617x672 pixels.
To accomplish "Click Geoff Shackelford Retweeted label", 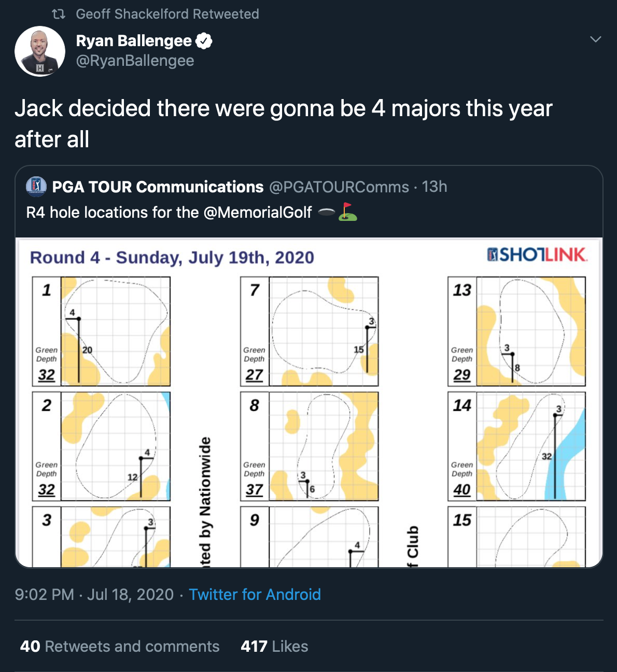I will coord(167,14).
